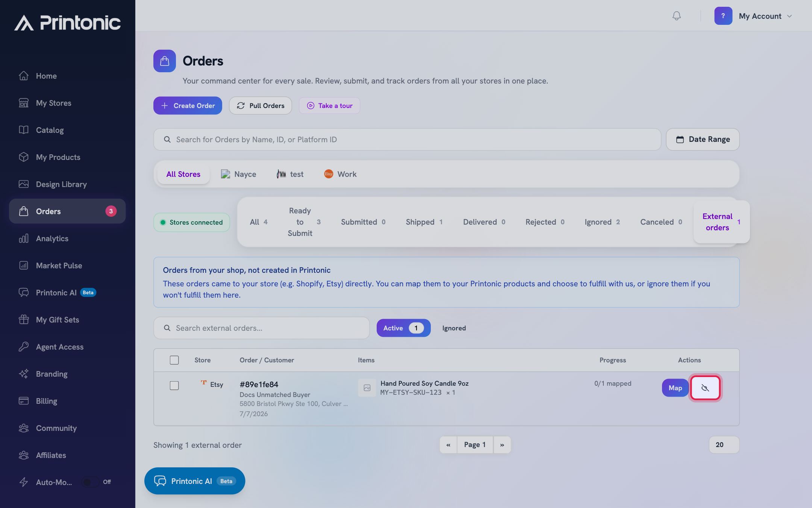Switch to the Shipped tab
Screen dimensions: 812x508
pyautogui.click(x=424, y=222)
